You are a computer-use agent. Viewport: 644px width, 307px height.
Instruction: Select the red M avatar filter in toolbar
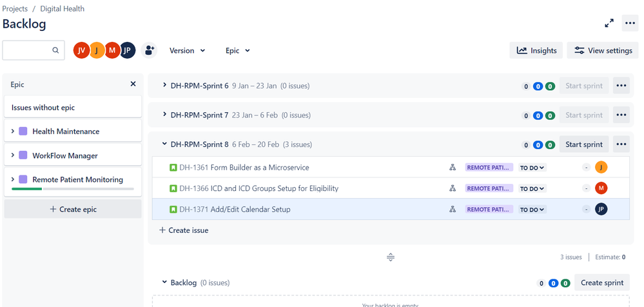[112, 50]
